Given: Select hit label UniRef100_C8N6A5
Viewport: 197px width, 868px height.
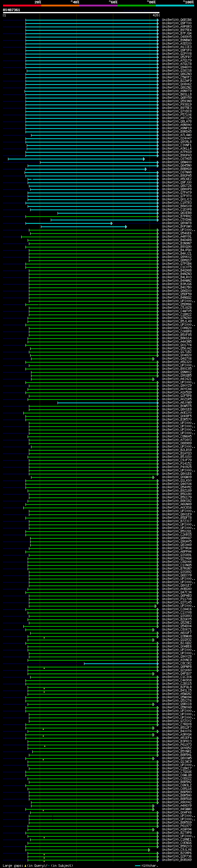Looking at the screenshot, I should [176, 436].
